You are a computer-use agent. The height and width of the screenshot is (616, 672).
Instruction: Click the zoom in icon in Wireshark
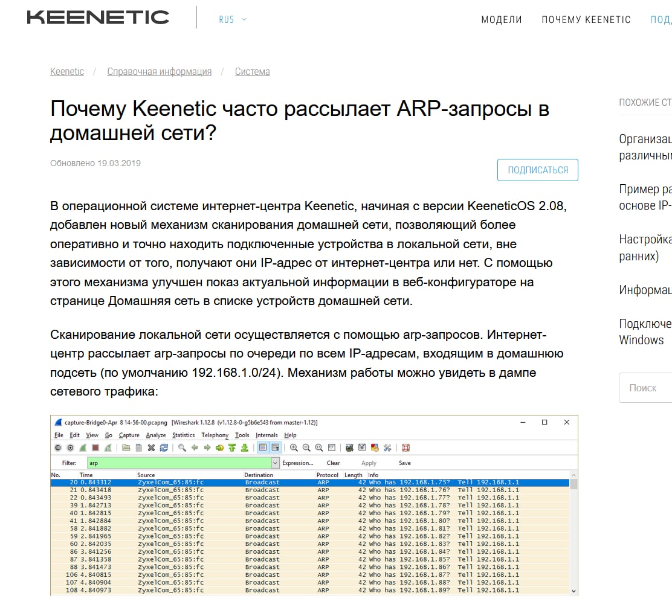pyautogui.click(x=294, y=448)
